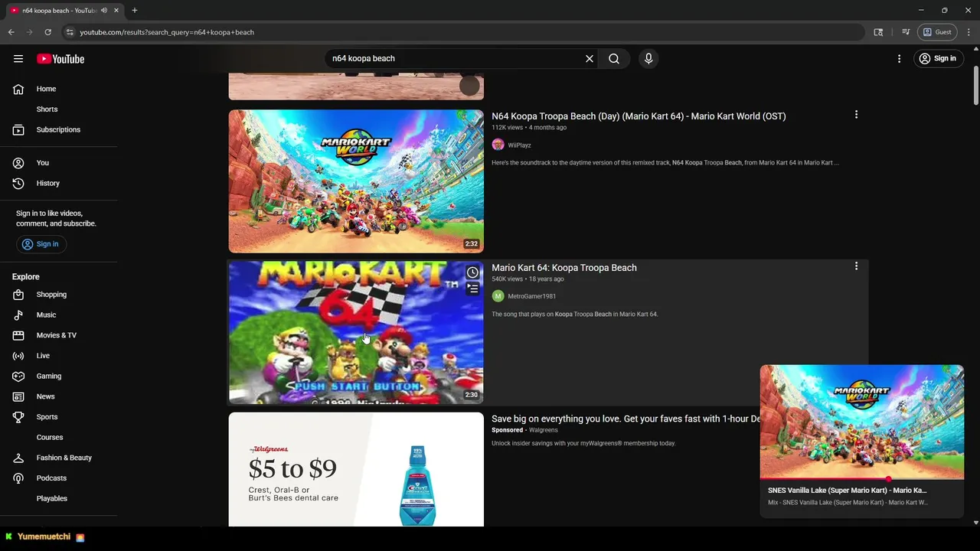
Task: Click miniplayer title SNES Vanilla Lake
Action: tap(848, 491)
